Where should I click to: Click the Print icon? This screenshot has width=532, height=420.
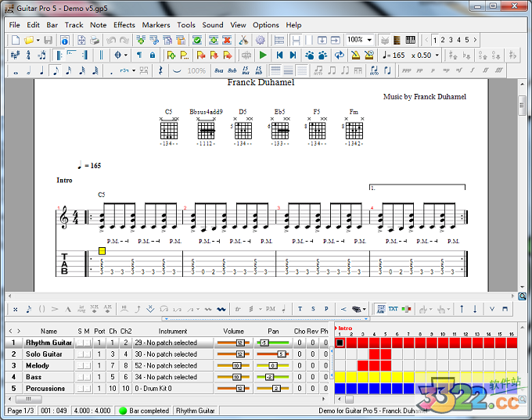point(95,40)
